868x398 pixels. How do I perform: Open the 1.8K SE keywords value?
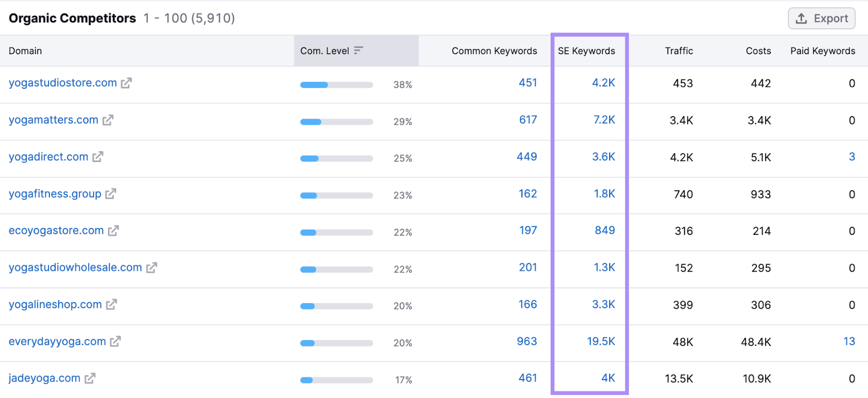point(604,194)
